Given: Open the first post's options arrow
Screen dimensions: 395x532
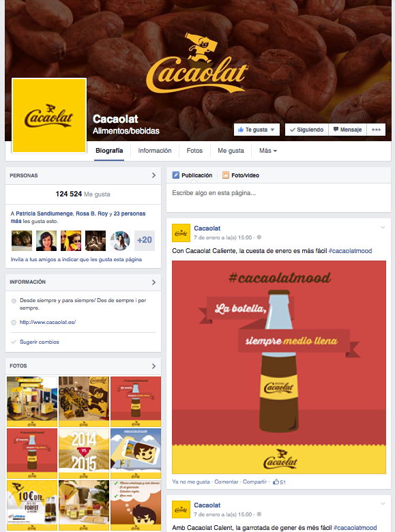Looking at the screenshot, I should click(x=383, y=228).
